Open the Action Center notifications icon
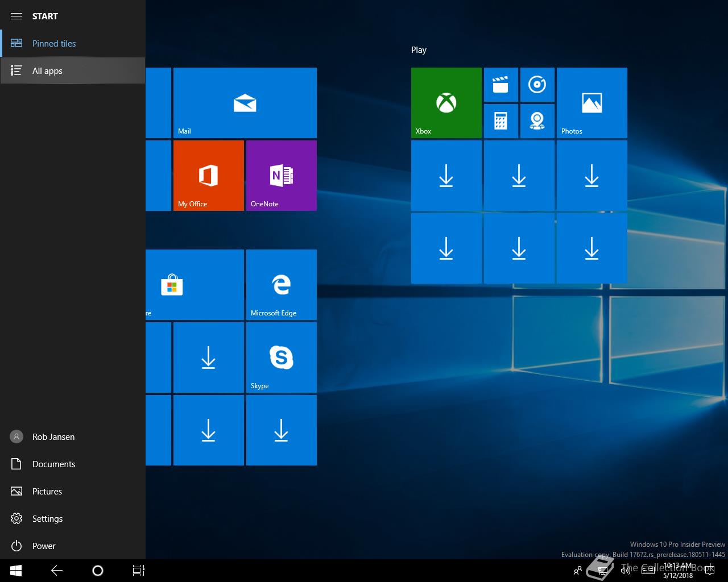The image size is (728, 582). (709, 571)
